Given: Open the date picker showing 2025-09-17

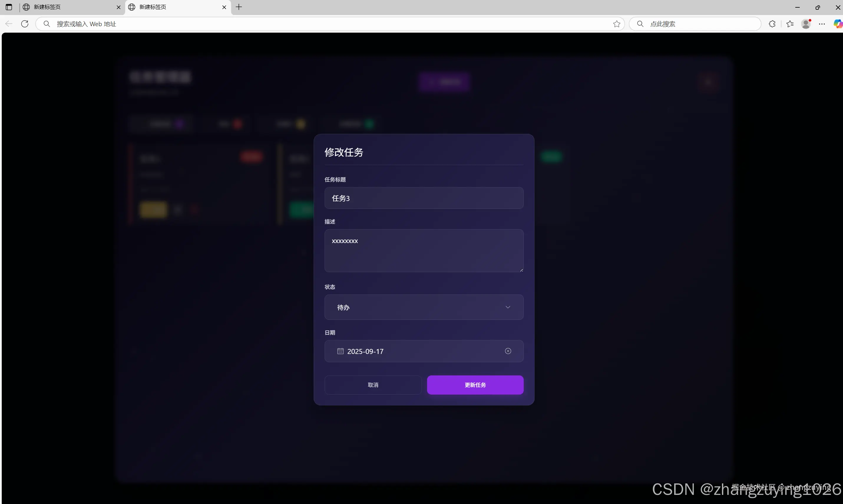Looking at the screenshot, I should pos(424,351).
